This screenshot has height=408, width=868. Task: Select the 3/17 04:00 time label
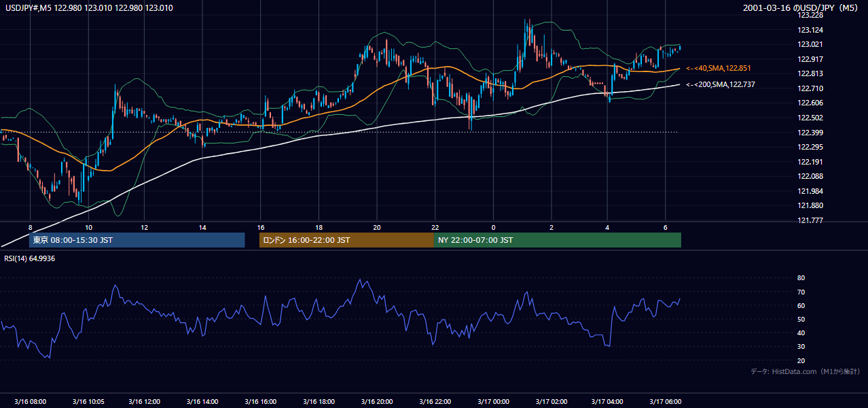tap(608, 402)
